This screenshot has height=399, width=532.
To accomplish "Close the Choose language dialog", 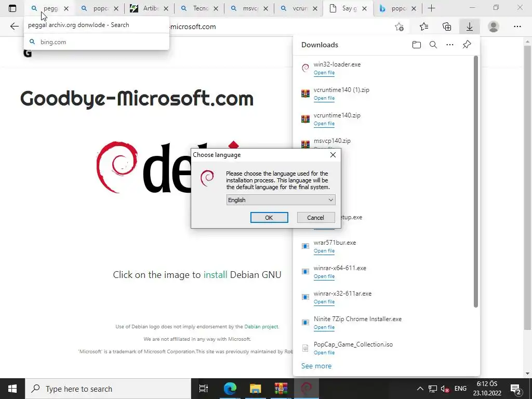I will pos(333,155).
